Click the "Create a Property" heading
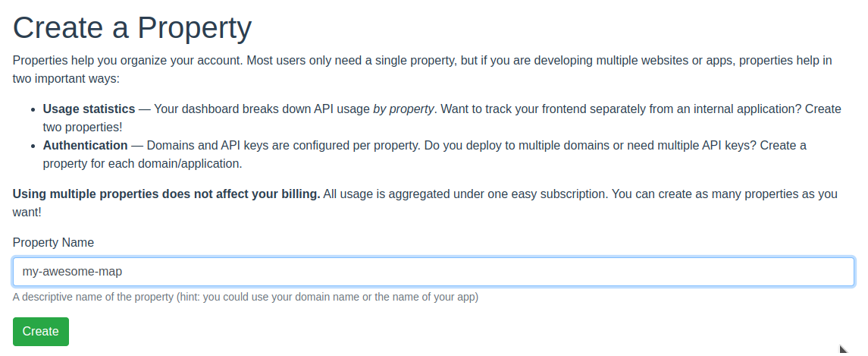Image resolution: width=868 pixels, height=356 pixels. coord(132,28)
